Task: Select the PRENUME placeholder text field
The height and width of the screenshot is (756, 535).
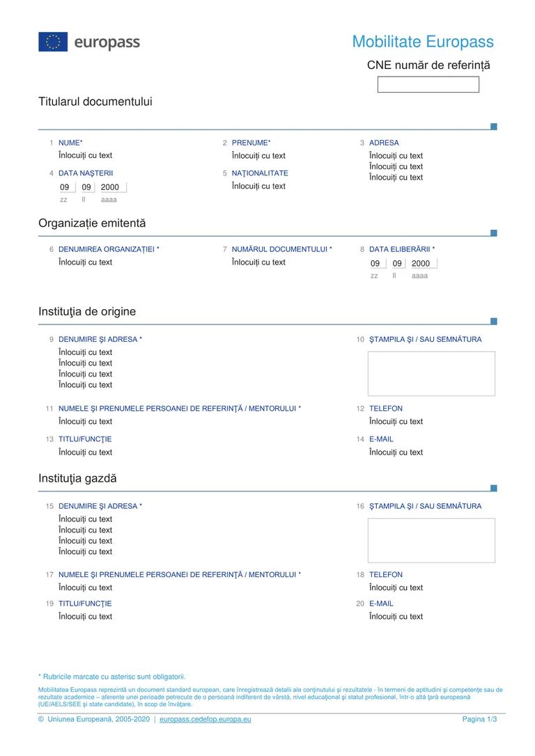Action: coord(258,156)
